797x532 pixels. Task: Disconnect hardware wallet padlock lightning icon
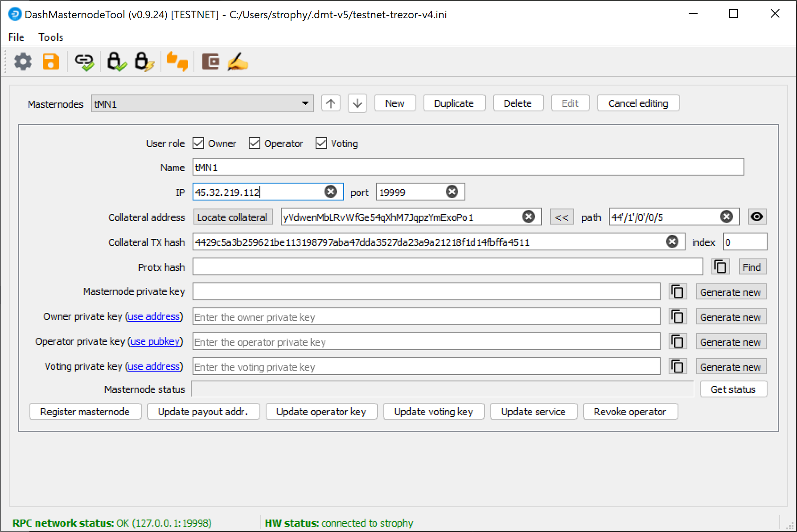tap(144, 62)
